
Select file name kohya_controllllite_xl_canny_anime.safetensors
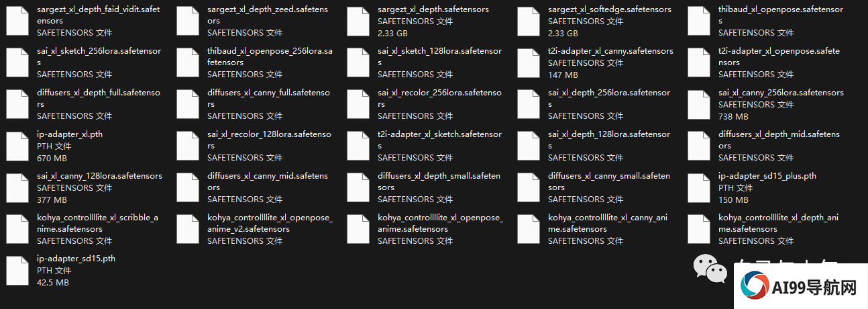tap(608, 223)
